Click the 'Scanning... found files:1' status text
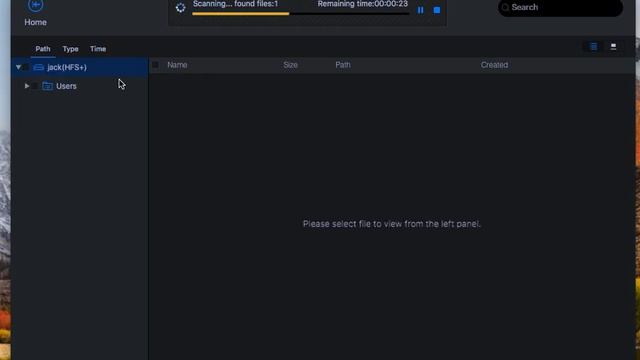The height and width of the screenshot is (360, 640). [236, 4]
